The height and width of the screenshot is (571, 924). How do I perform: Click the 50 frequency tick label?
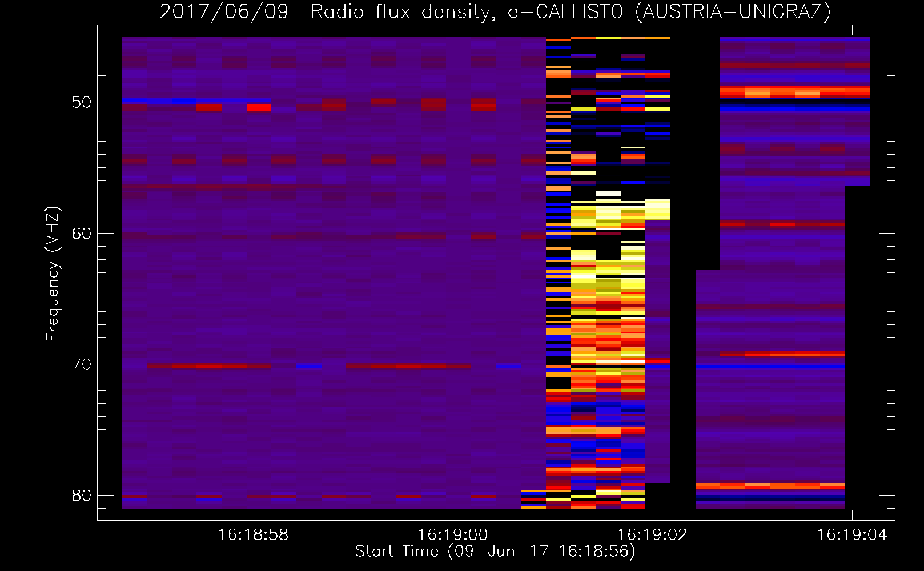point(82,102)
